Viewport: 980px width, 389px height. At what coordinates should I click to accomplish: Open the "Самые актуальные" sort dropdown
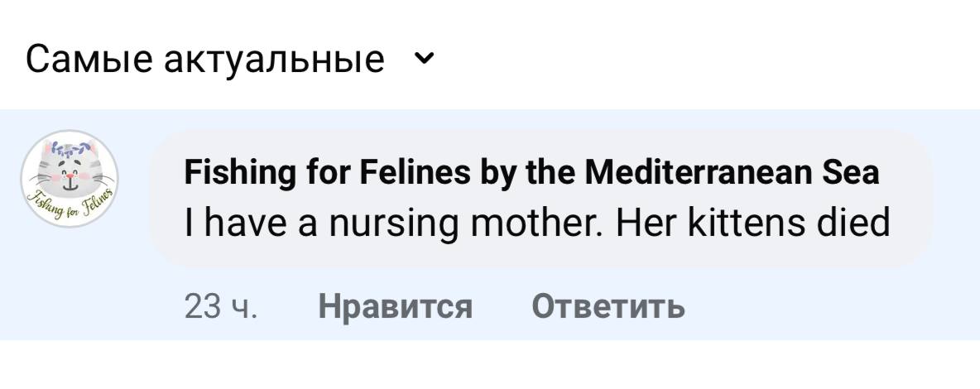[205, 59]
